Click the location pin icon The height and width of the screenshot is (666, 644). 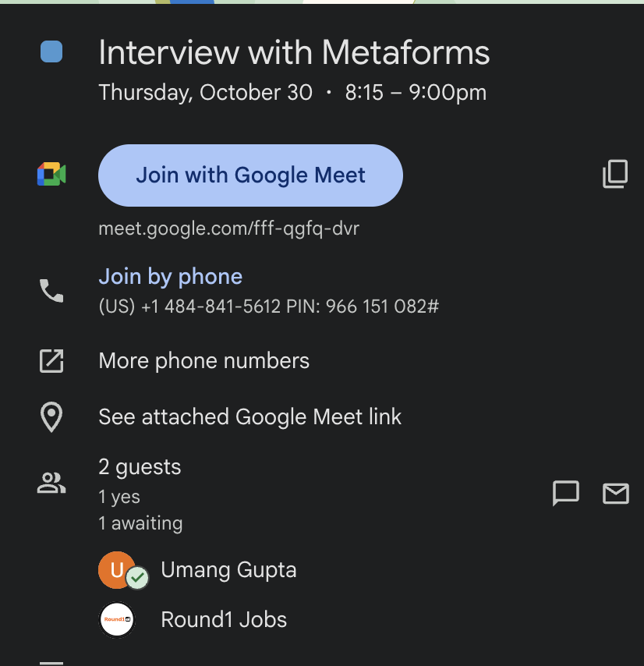[50, 417]
